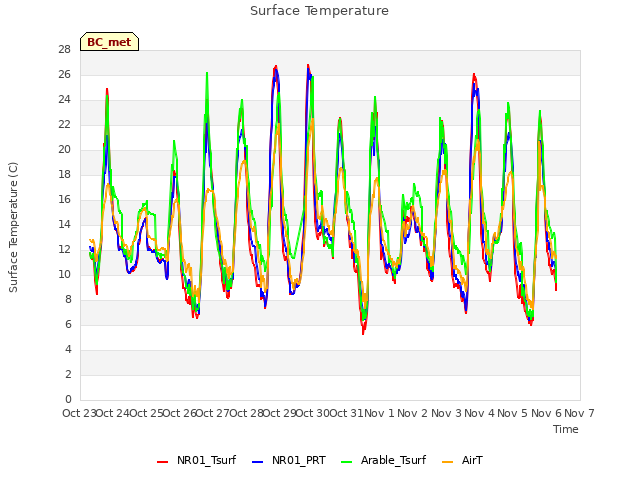The width and height of the screenshot is (640, 480).
Task: Click the 18 y-axis tick label
Action: (x=65, y=175)
